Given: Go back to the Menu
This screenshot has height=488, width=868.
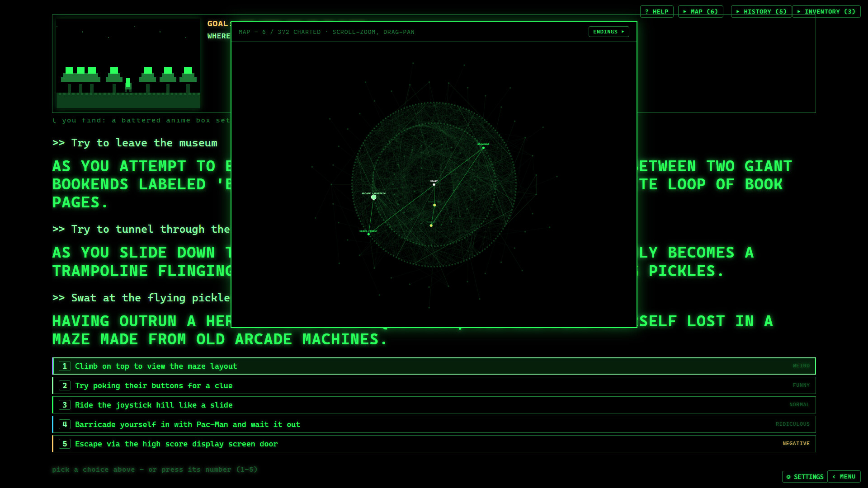Looking at the screenshot, I should coord(844,477).
